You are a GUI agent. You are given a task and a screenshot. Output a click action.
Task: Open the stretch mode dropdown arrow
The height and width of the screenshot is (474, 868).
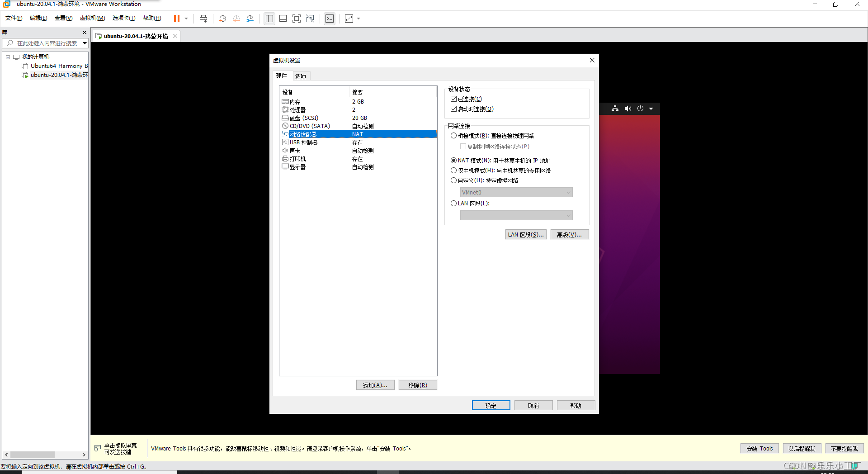(359, 19)
